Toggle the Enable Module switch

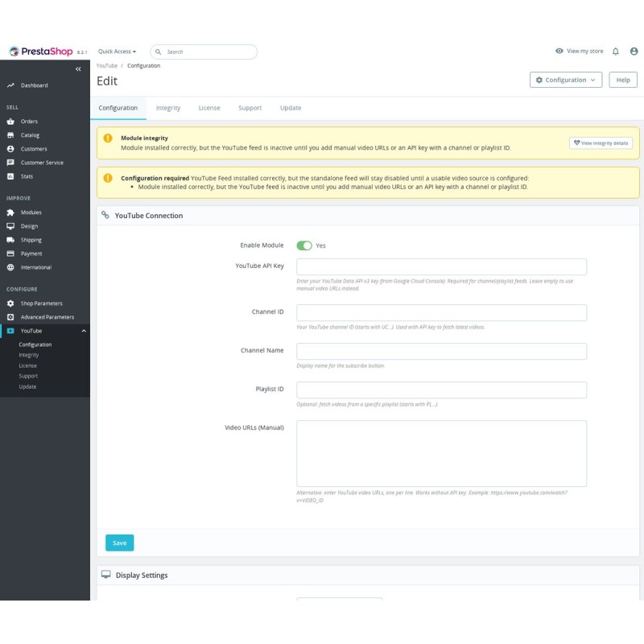click(304, 246)
